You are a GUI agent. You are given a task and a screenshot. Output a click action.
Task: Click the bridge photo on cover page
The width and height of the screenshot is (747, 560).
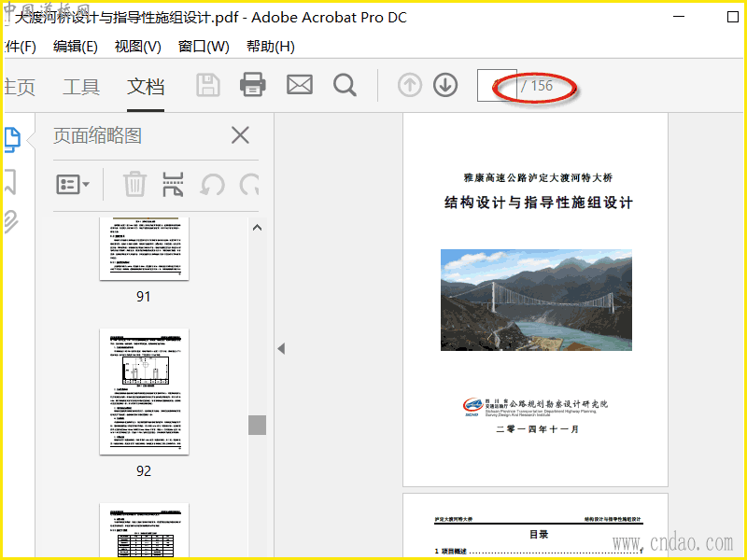pos(536,300)
